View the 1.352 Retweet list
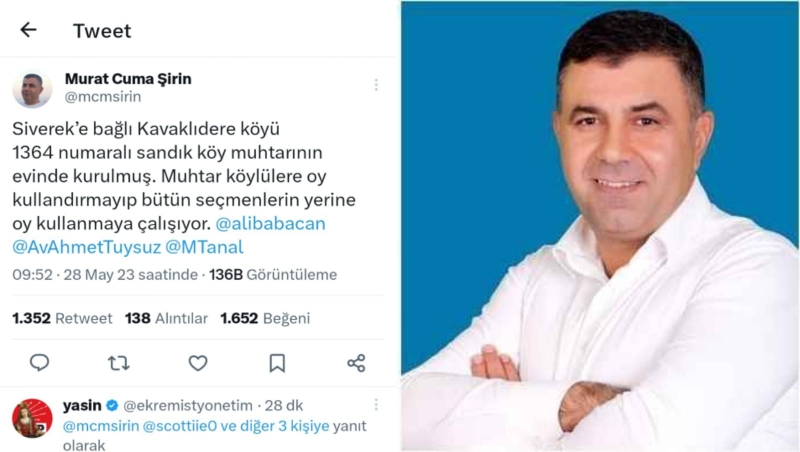 pyautogui.click(x=62, y=318)
